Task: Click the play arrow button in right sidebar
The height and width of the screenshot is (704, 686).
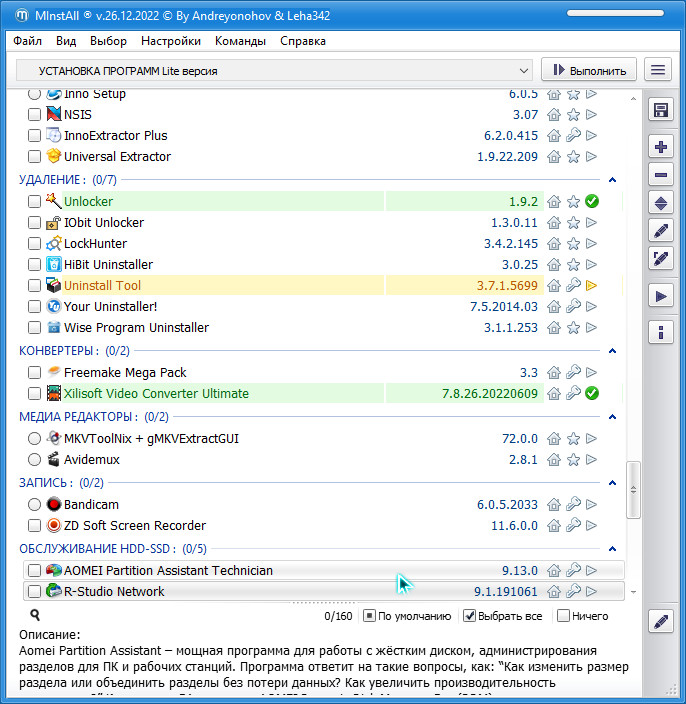Action: click(660, 296)
